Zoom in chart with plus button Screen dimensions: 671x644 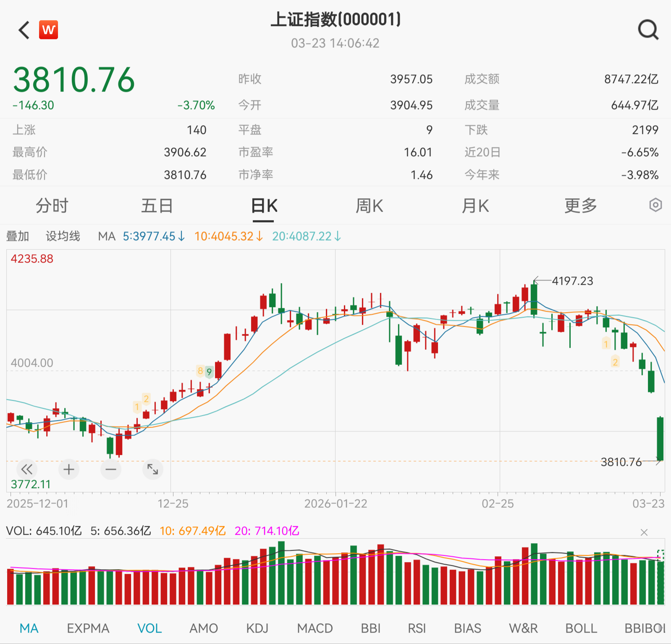click(69, 469)
